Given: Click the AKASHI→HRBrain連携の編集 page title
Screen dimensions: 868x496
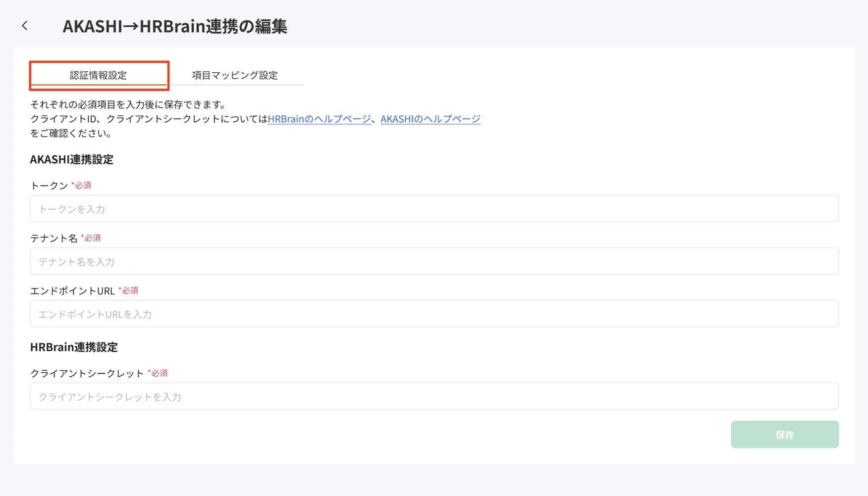Looking at the screenshot, I should click(174, 26).
